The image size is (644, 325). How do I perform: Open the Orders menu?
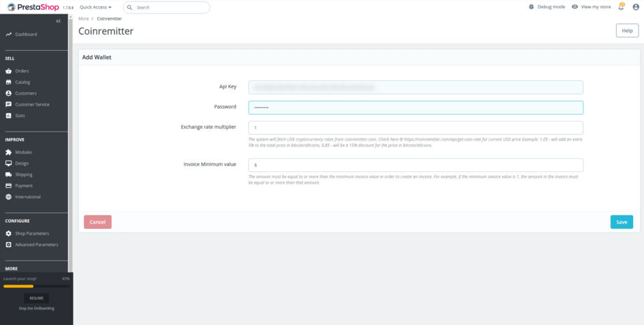click(x=22, y=71)
